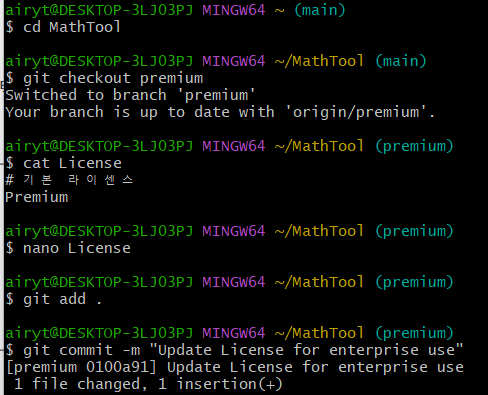Click the 'Your branch is up to date' line
Viewport: 488px width, 395px height.
pyautogui.click(x=220, y=112)
